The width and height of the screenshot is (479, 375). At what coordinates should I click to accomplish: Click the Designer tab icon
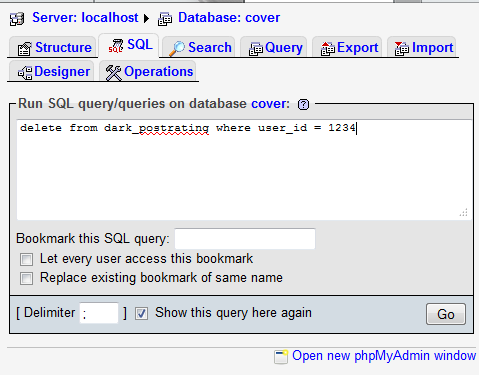25,73
